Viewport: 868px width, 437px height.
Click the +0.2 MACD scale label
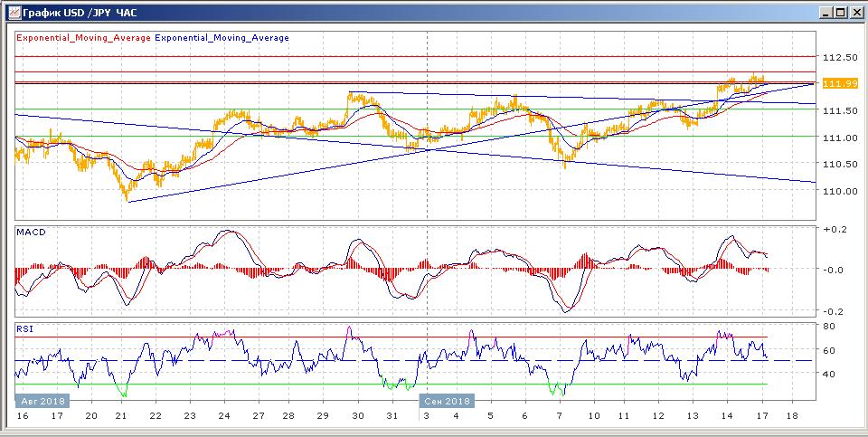[834, 230]
